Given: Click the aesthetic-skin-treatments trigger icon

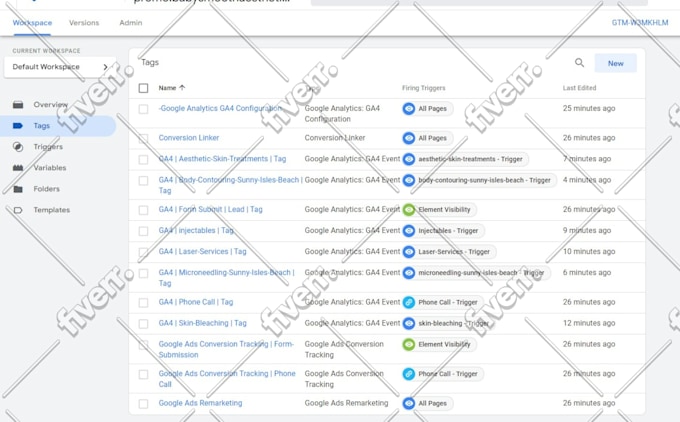Looking at the screenshot, I should tap(409, 159).
